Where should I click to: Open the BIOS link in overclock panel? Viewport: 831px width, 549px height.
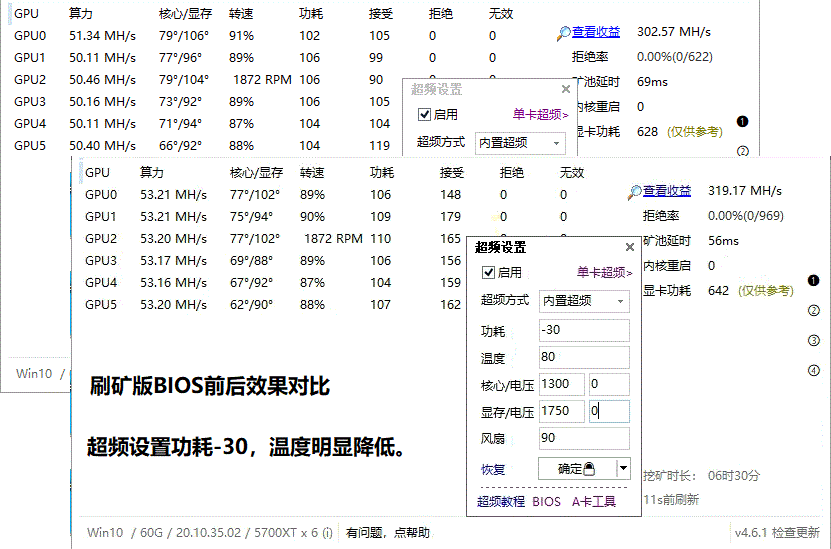[546, 501]
